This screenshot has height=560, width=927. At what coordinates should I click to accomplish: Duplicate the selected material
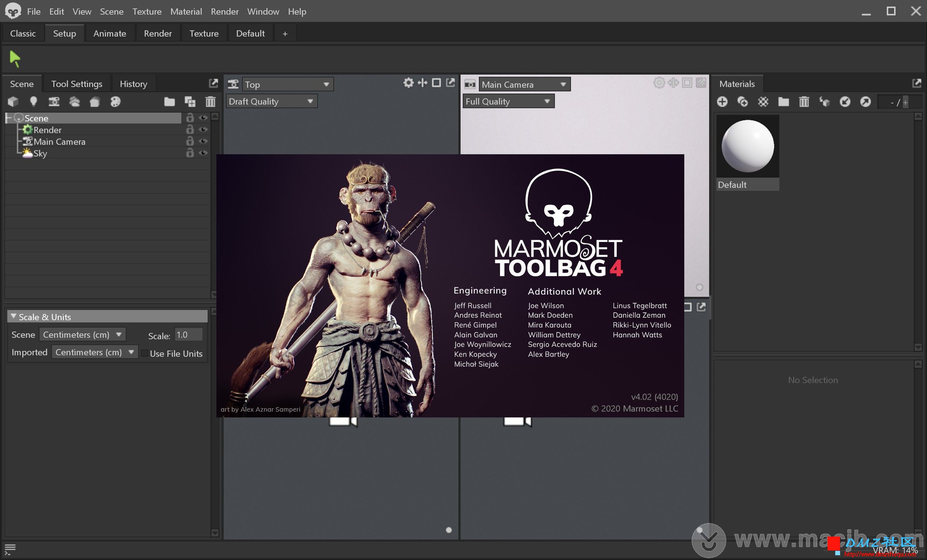(743, 102)
